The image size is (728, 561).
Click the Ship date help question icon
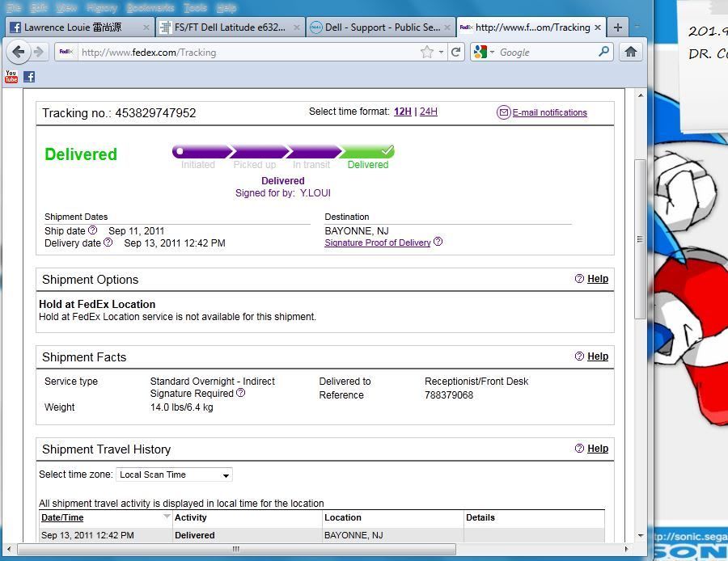[x=92, y=230]
